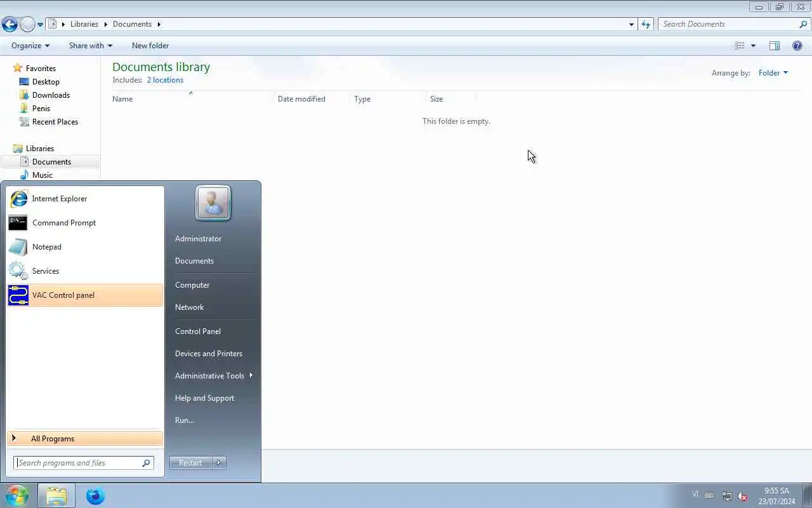
Task: Expand All Programs list
Action: [x=85, y=439]
